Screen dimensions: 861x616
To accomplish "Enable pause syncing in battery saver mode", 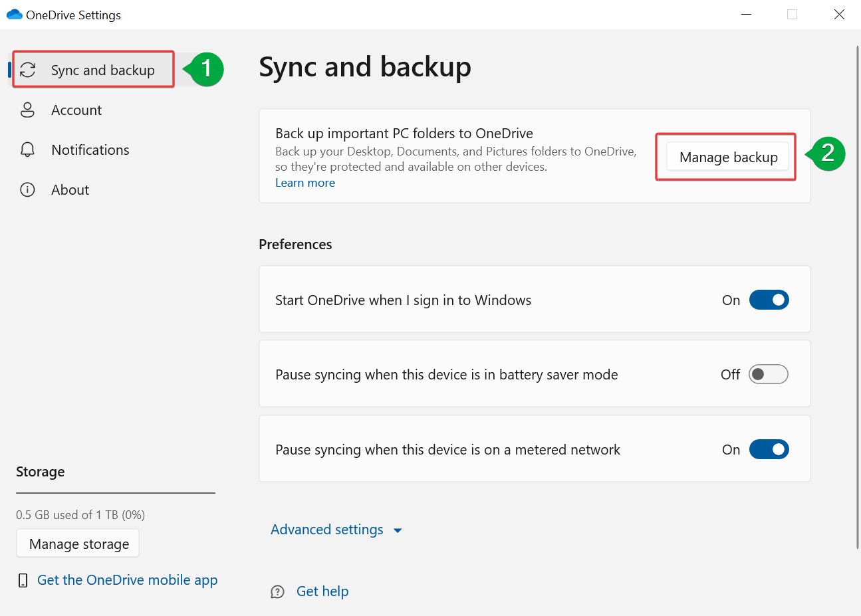I will [768, 375].
